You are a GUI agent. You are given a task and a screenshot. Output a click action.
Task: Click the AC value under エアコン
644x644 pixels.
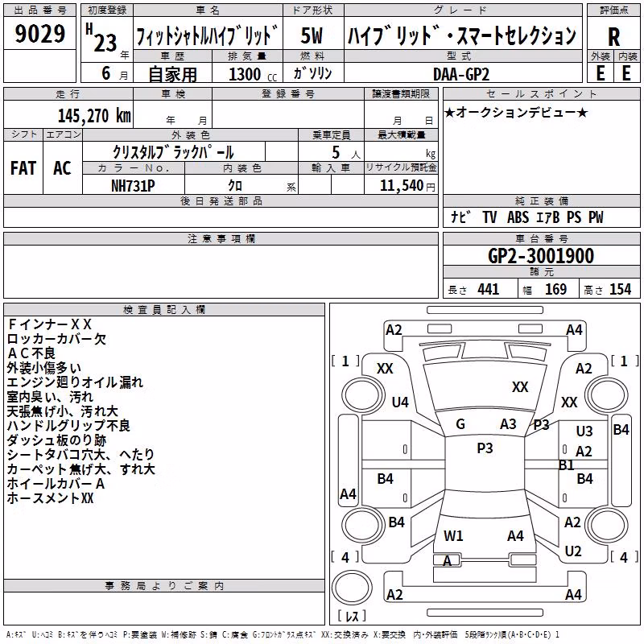(x=63, y=168)
